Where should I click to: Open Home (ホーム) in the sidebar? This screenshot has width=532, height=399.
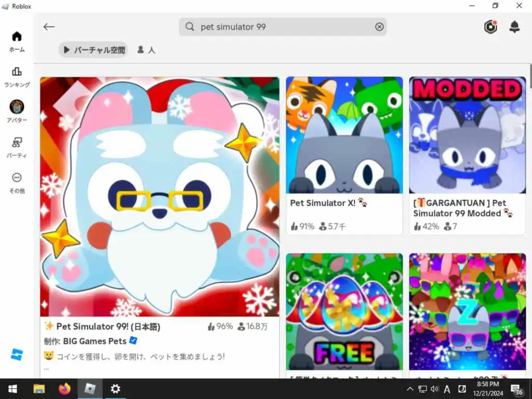[17, 42]
